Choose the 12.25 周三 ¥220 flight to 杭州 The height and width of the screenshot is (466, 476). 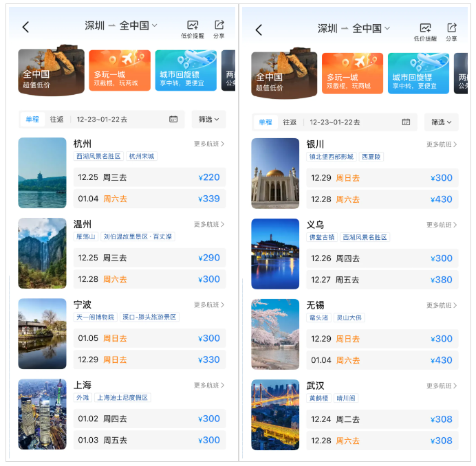[x=149, y=177]
